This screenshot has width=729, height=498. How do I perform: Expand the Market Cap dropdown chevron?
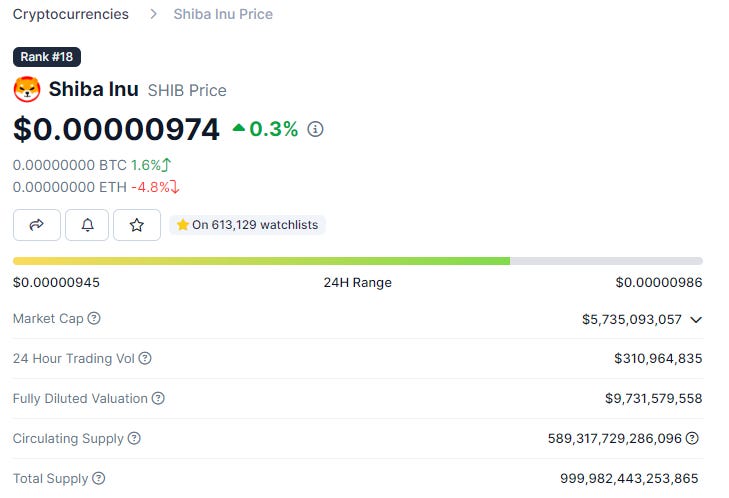696,319
